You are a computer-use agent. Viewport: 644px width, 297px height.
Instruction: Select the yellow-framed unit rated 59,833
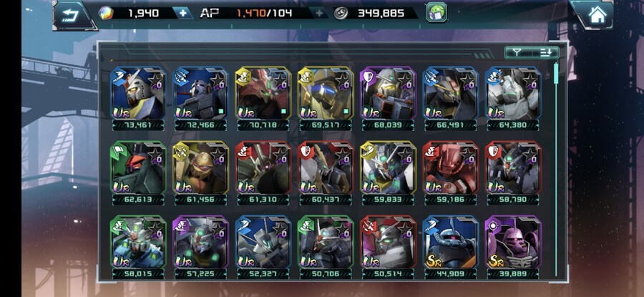point(388,173)
